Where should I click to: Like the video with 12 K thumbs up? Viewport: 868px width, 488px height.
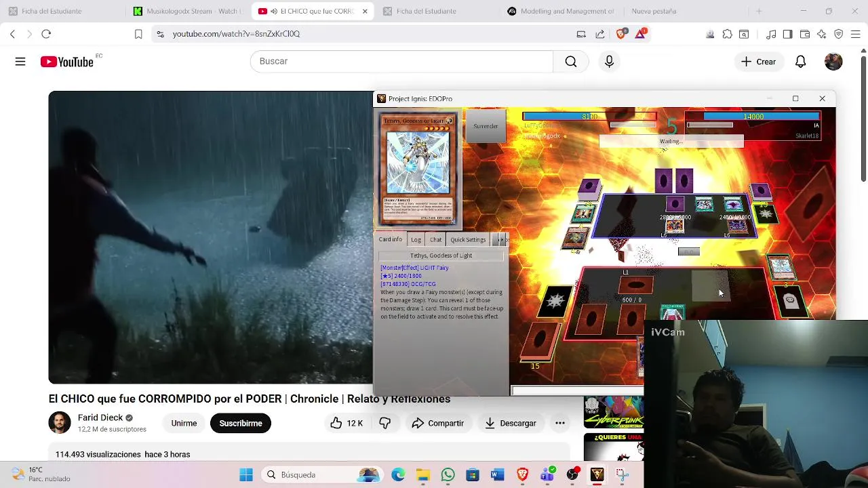(347, 423)
